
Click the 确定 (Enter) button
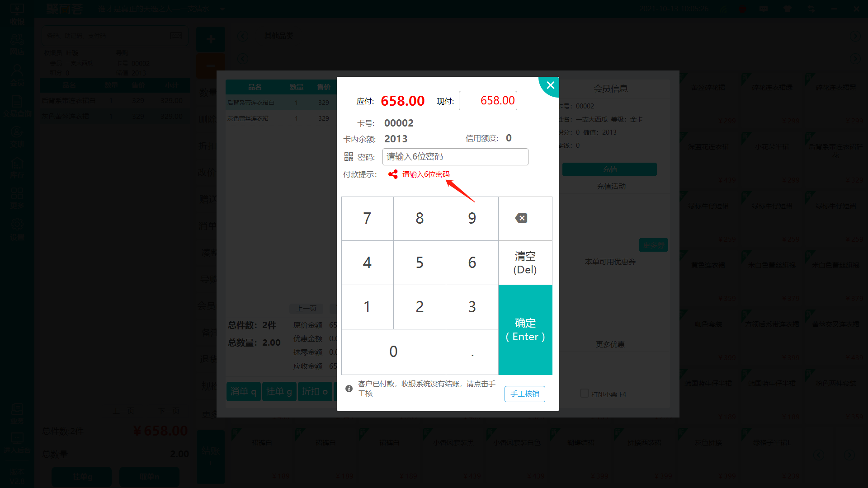tap(525, 330)
